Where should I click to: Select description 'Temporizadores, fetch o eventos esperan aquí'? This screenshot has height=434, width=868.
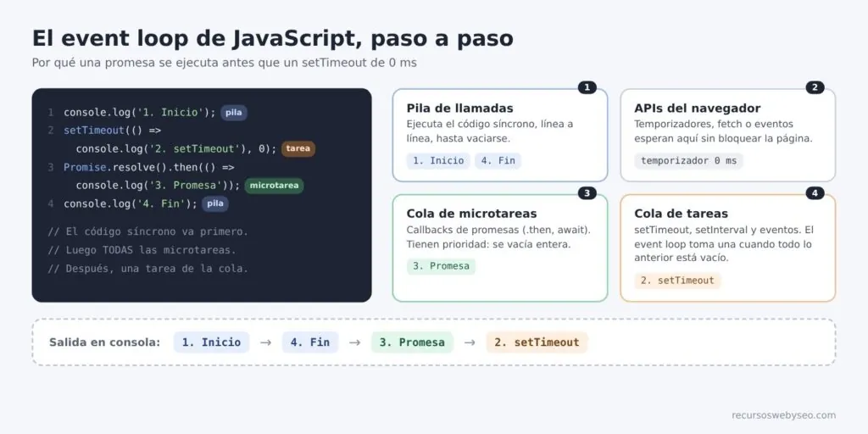[723, 131]
